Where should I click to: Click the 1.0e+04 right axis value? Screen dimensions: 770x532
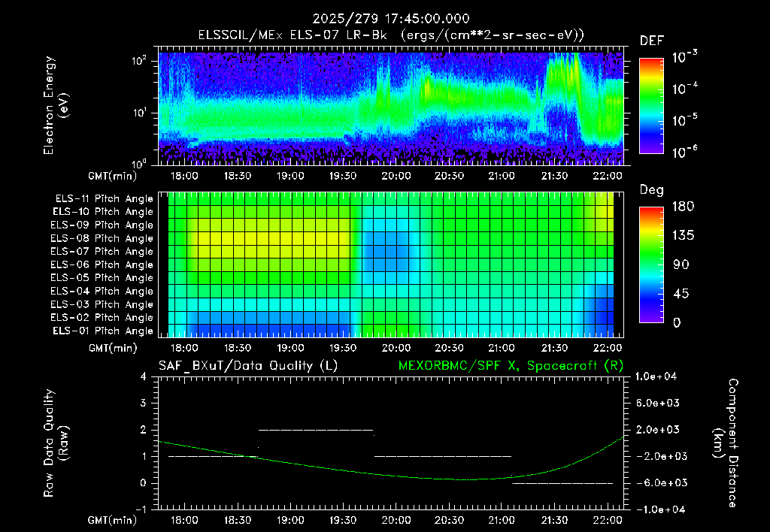(x=656, y=376)
